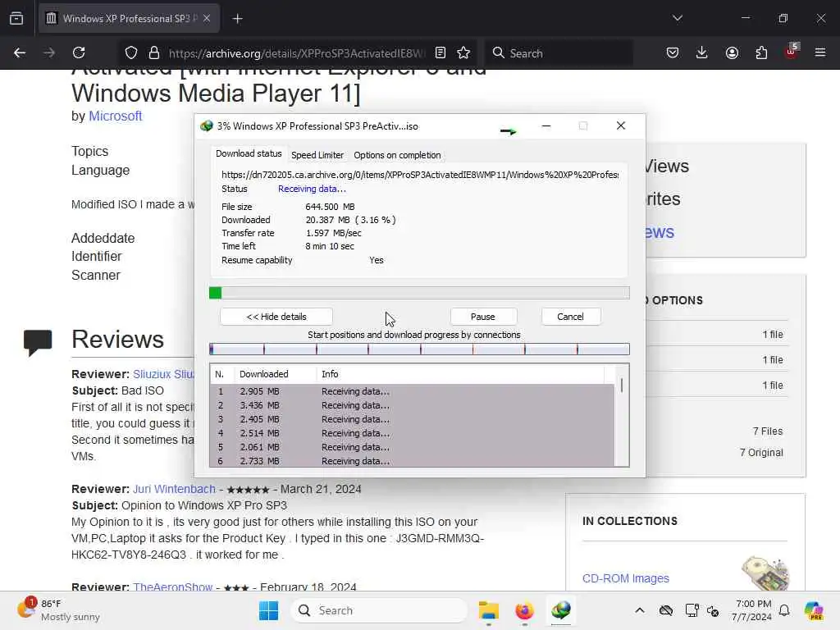Switch to Download status tab

tap(249, 153)
